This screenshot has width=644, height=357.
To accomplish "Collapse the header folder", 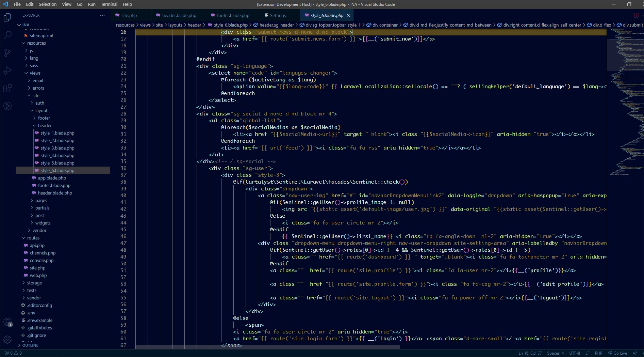I will pyautogui.click(x=45, y=125).
